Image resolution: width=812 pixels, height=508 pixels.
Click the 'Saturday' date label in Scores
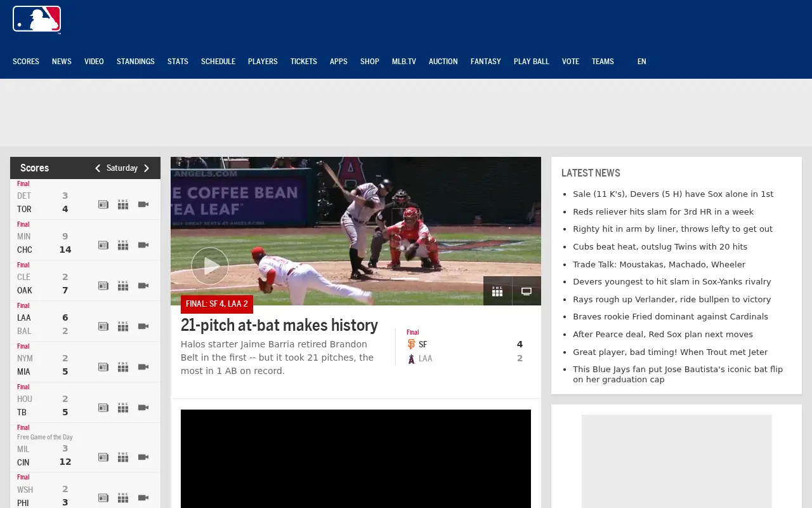122,168
